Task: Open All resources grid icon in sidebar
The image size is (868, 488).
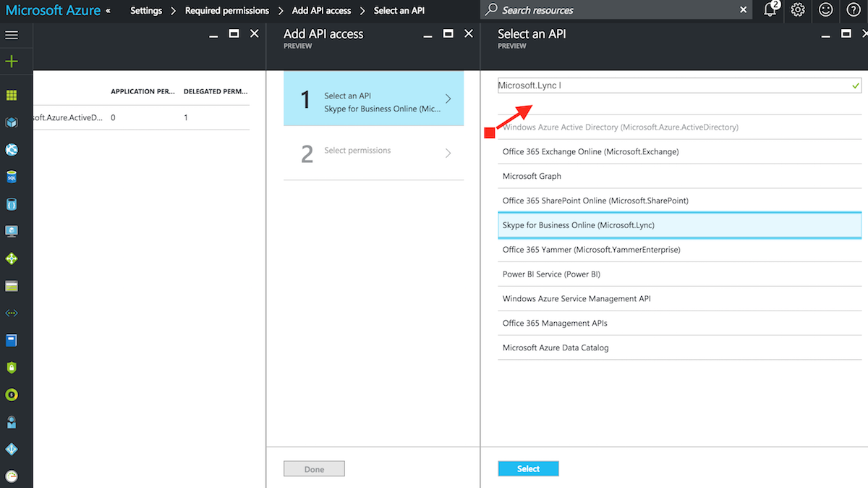Action: 12,95
